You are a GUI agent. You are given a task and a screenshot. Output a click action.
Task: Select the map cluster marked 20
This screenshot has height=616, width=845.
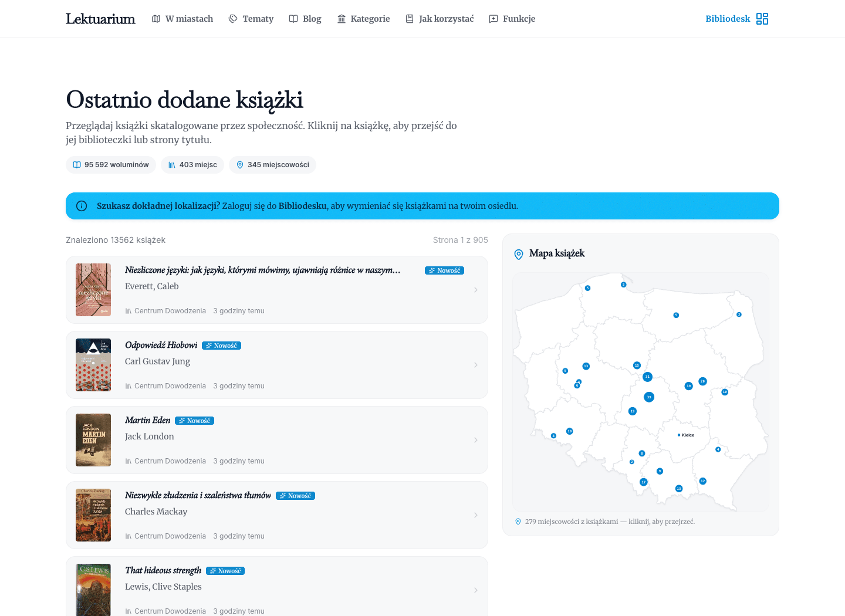702,381
